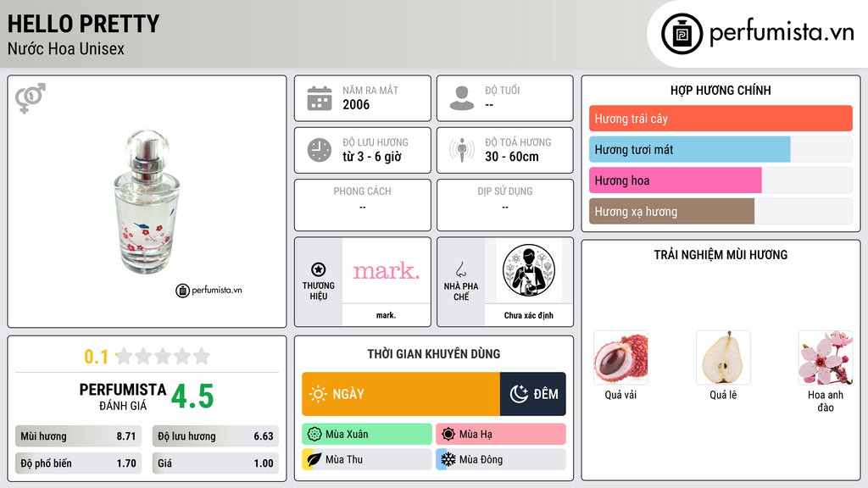The image size is (868, 488).
Task: Click the clock icon for Độ Lưu Hương
Action: coord(320,150)
